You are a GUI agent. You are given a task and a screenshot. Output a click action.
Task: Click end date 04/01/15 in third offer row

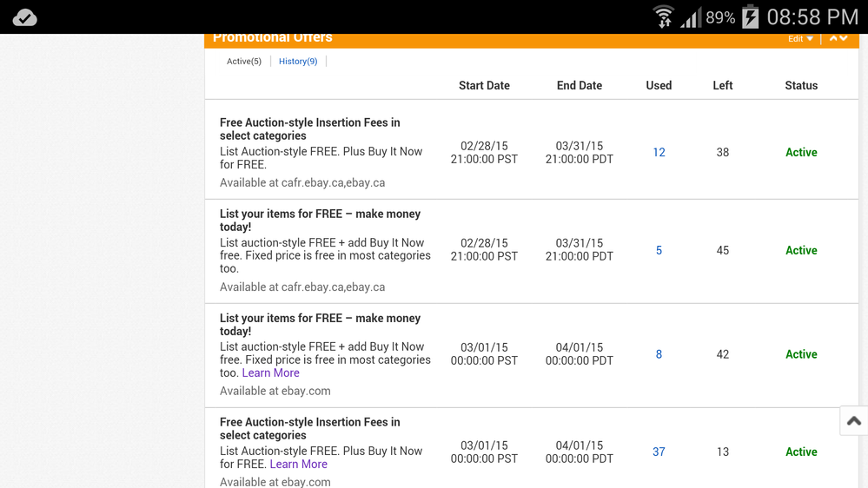580,347
